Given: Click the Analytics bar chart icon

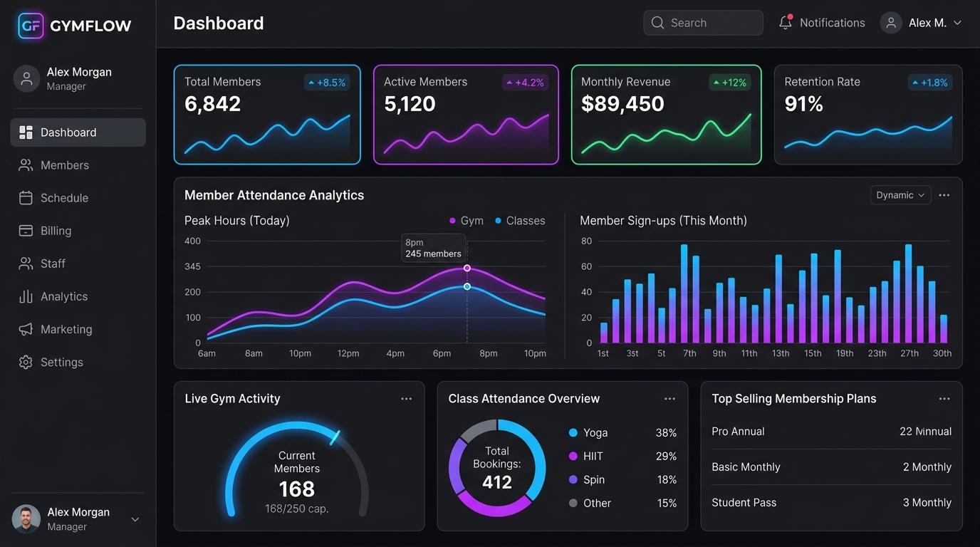Looking at the screenshot, I should point(26,296).
